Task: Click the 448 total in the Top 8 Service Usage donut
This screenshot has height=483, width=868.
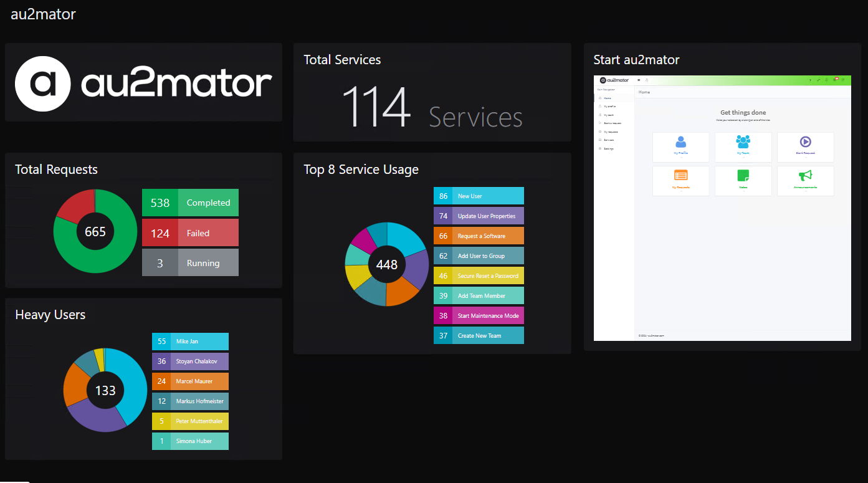Action: pos(387,265)
